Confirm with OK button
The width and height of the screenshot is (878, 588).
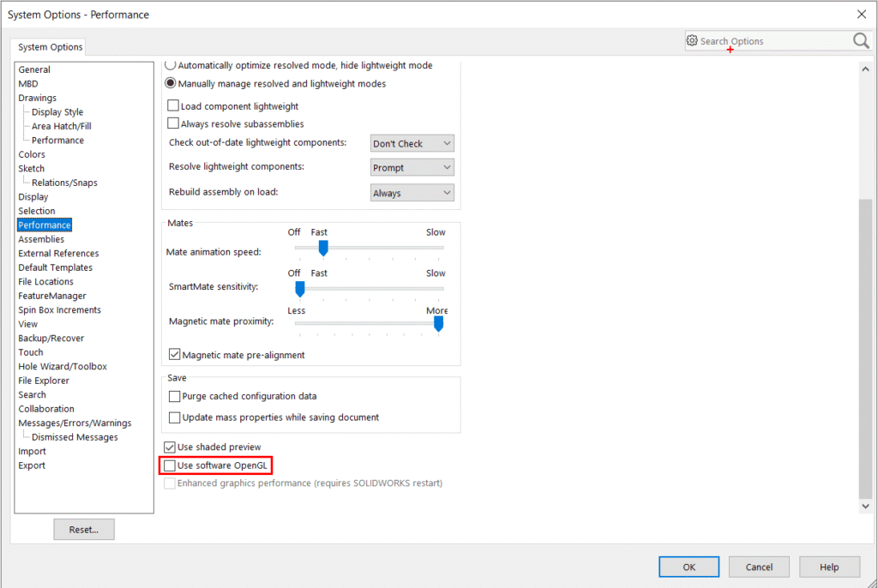pos(689,567)
